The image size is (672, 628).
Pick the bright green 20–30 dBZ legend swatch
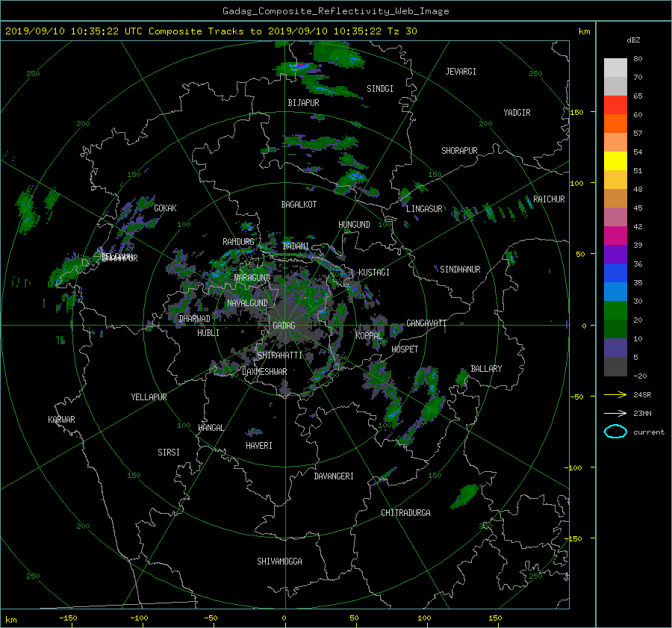coord(615,311)
